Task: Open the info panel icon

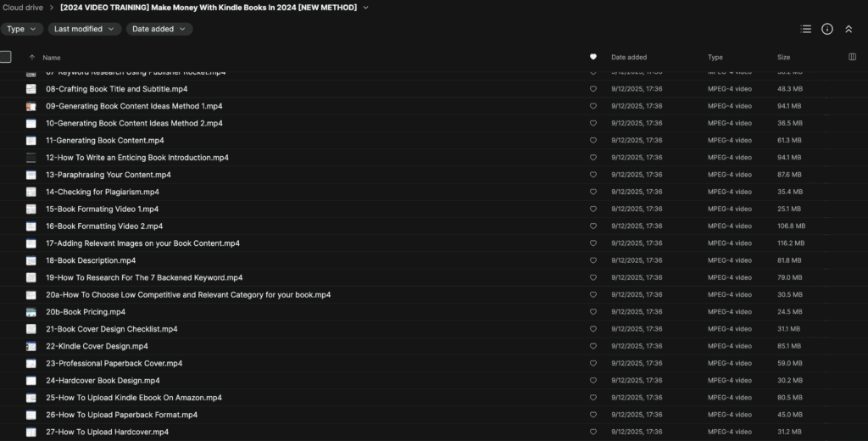Action: pyautogui.click(x=827, y=29)
